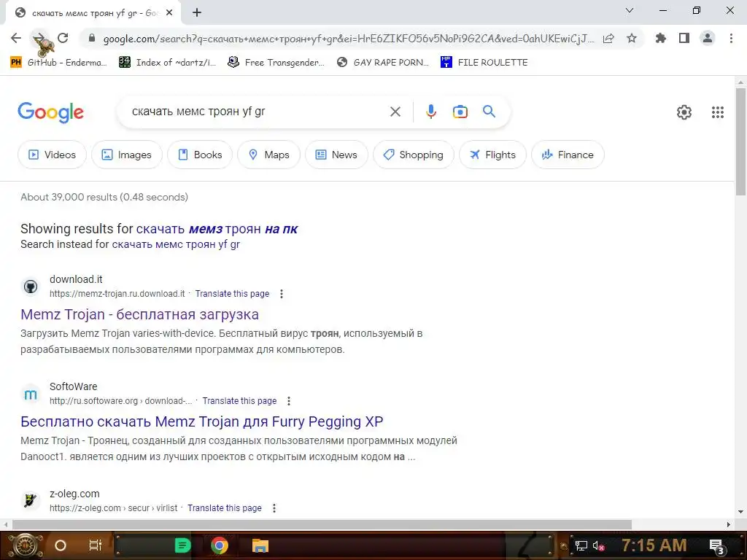Screen dimensions: 747x560
Task: Click the Google search input field
Action: tap(258, 112)
